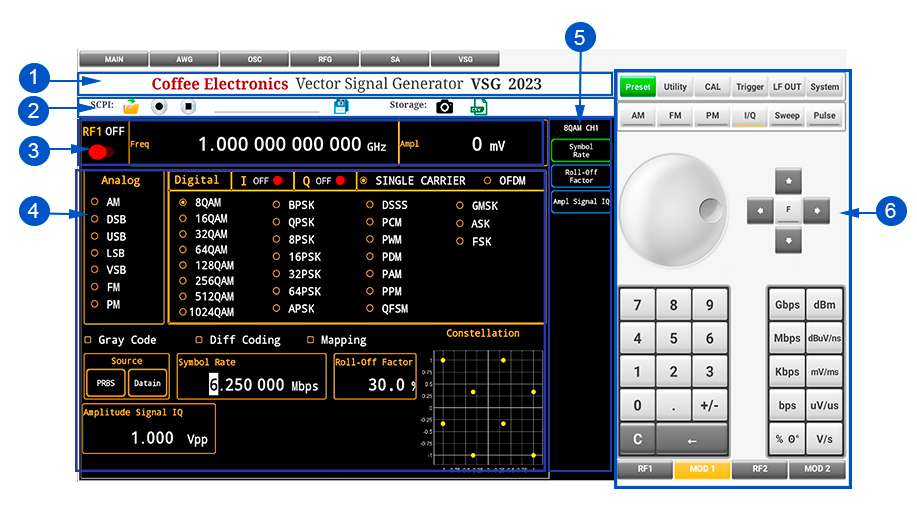Open the Utility menu button
This screenshot has width=917, height=506.
675,87
